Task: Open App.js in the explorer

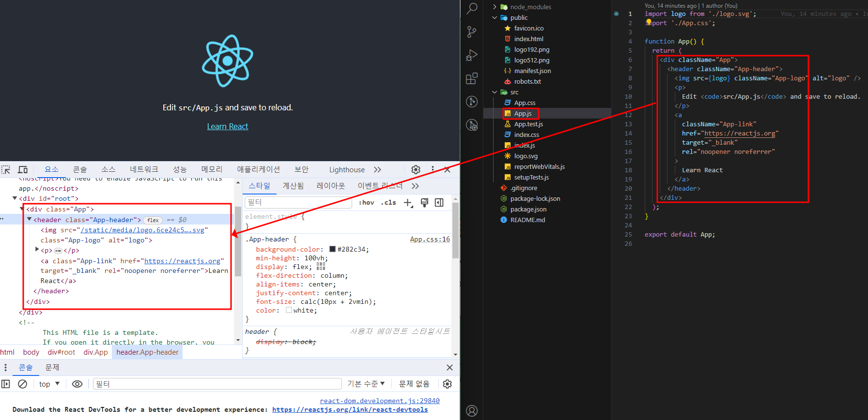Action: 523,113
